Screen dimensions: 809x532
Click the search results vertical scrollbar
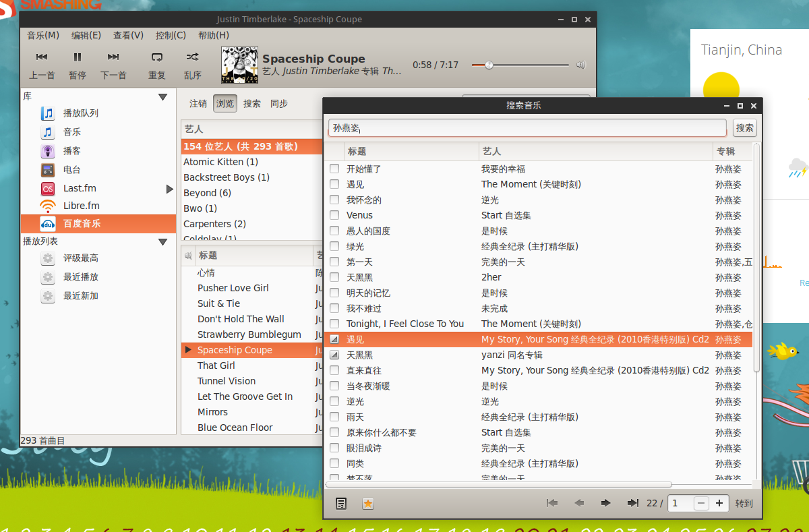pyautogui.click(x=756, y=258)
